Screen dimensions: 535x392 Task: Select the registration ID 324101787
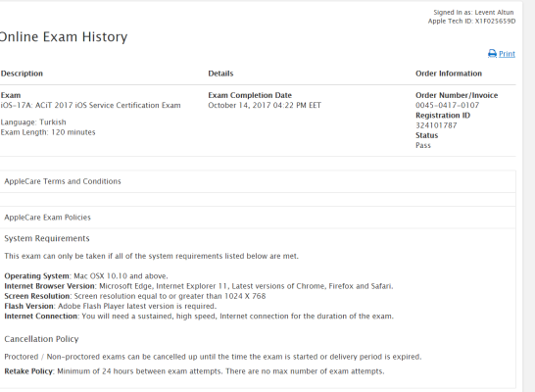(x=436, y=125)
